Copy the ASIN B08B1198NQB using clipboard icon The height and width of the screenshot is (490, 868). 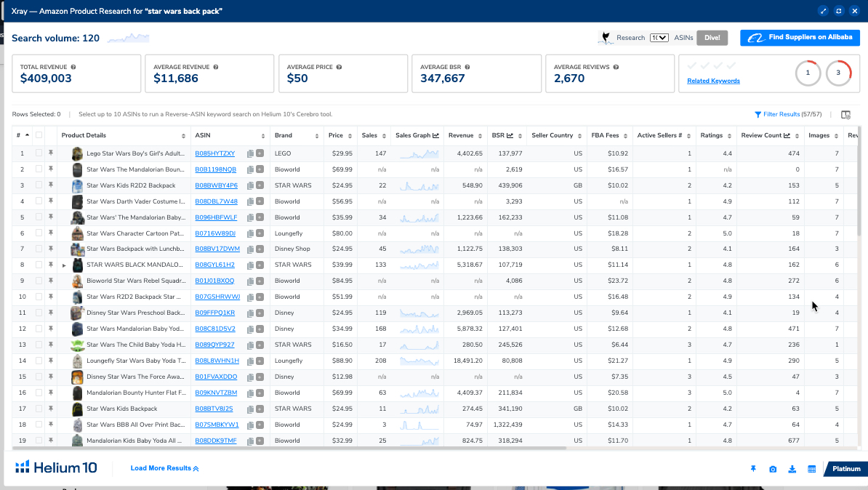tap(249, 169)
